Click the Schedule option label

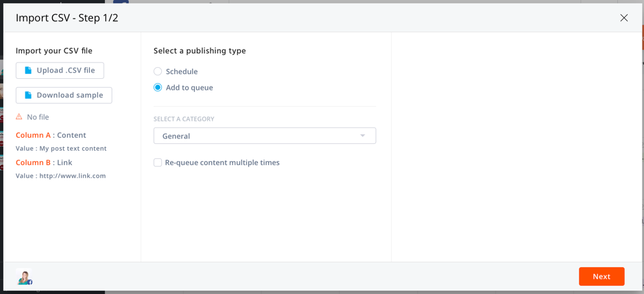pos(182,71)
